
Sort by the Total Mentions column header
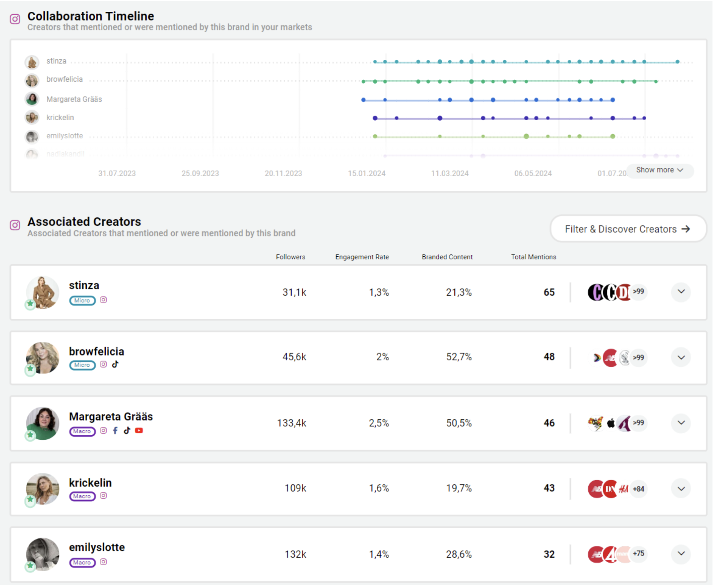click(533, 257)
